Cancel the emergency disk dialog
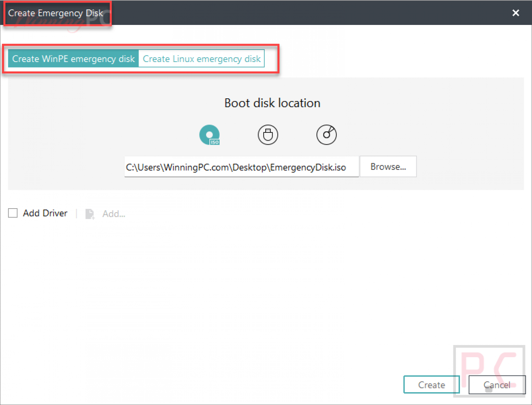The width and height of the screenshot is (532, 405). pos(497,385)
